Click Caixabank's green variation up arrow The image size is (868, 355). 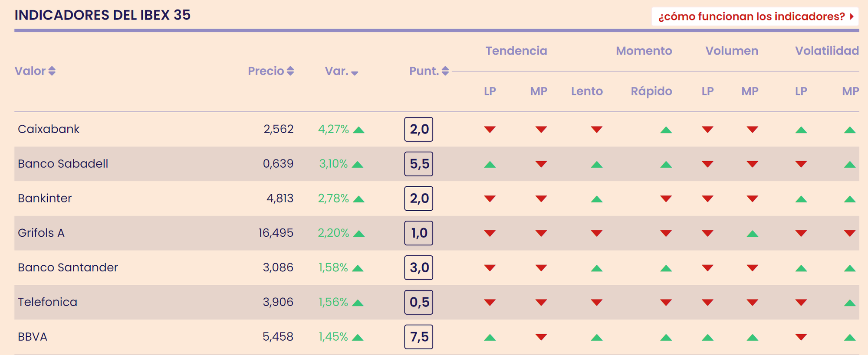(x=358, y=130)
